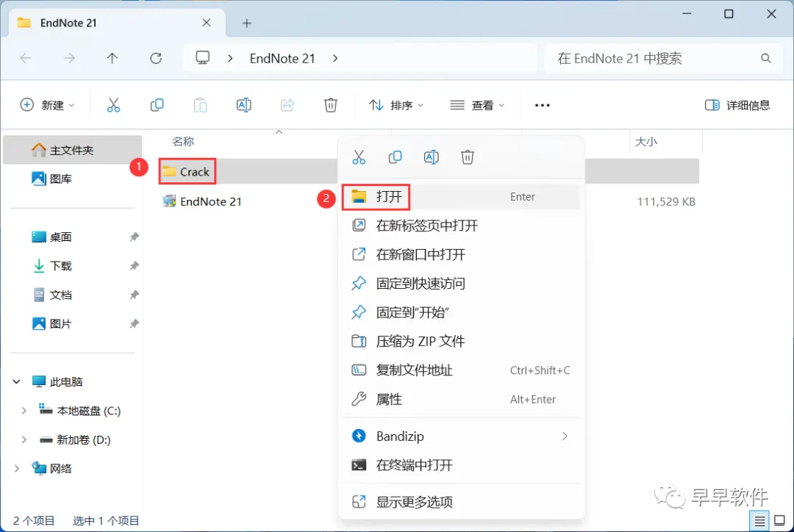Expand the 网络 tree node
Image resolution: width=794 pixels, height=532 pixels.
pos(17,469)
